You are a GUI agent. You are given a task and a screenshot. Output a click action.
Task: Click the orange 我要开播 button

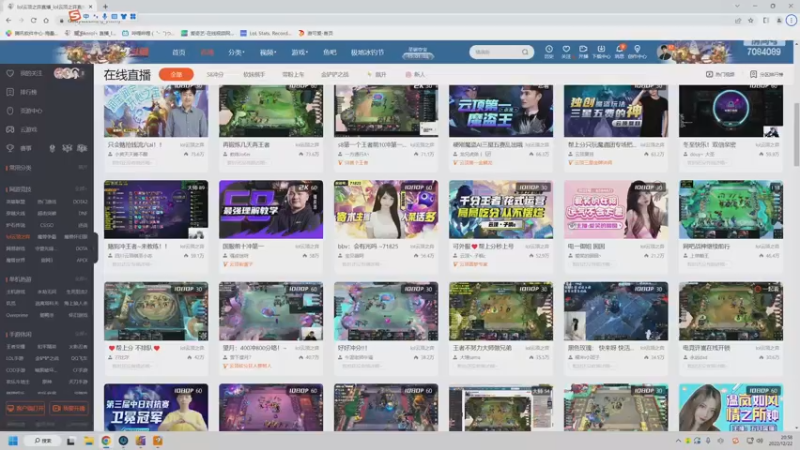click(x=69, y=409)
